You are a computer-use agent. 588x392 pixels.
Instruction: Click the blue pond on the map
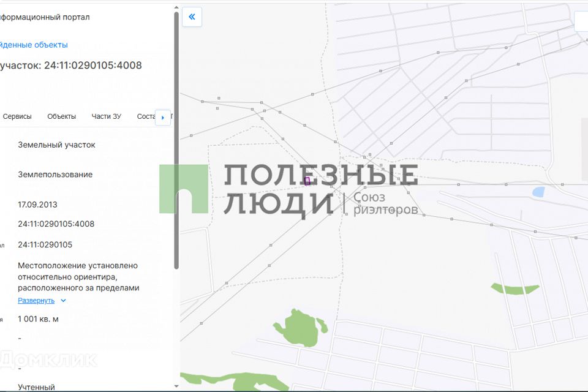(x=538, y=192)
